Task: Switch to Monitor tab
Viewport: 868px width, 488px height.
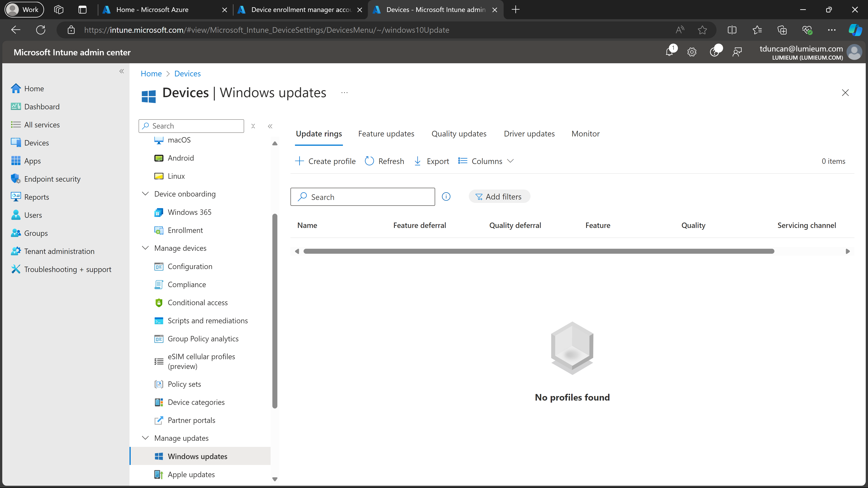Action: [586, 134]
